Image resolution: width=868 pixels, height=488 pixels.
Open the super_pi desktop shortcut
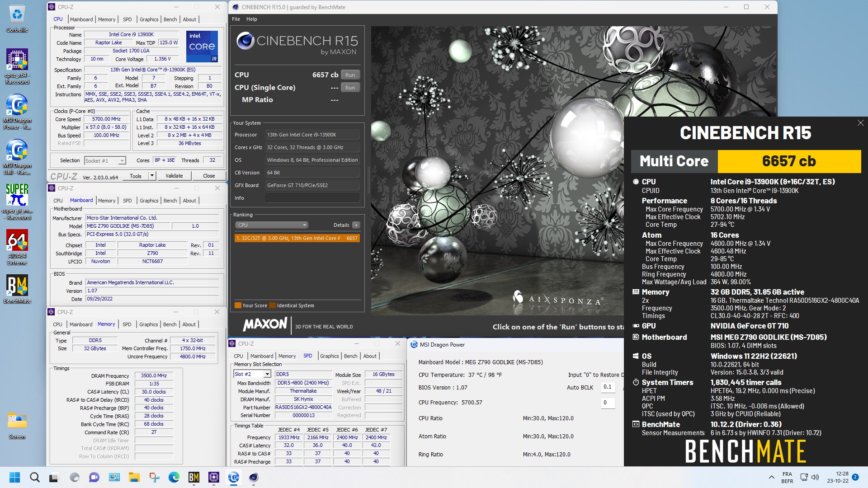pyautogui.click(x=17, y=202)
